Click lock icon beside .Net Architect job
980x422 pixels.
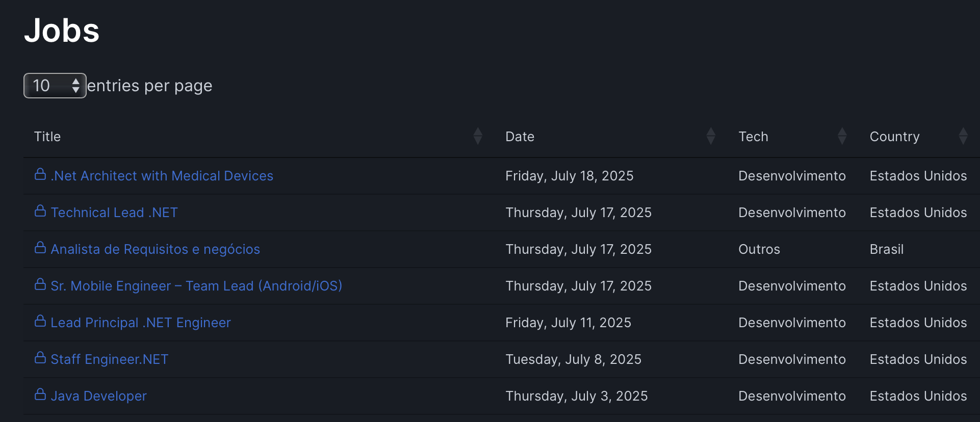point(40,174)
